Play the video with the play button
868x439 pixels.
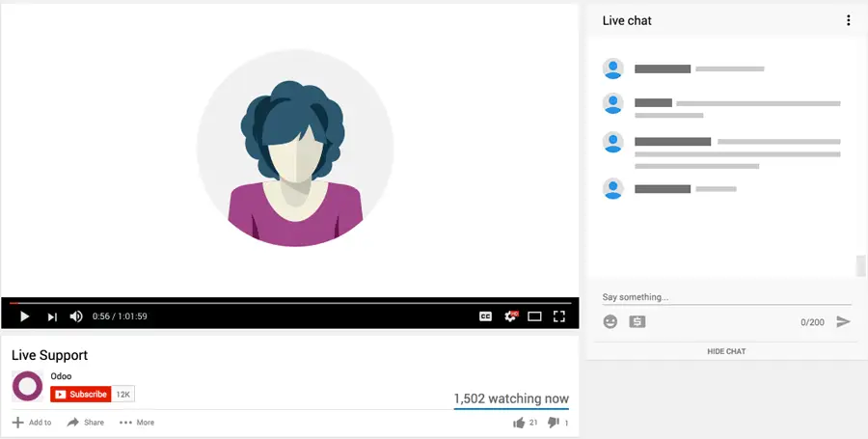point(24,316)
